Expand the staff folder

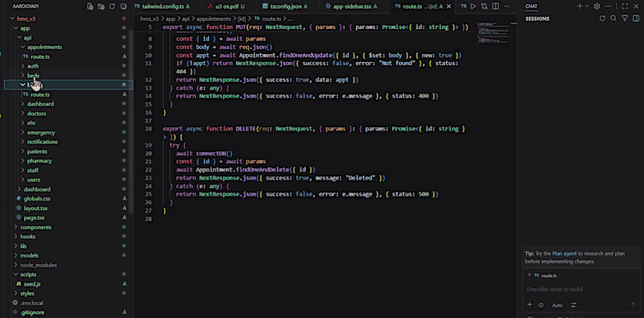point(68,170)
